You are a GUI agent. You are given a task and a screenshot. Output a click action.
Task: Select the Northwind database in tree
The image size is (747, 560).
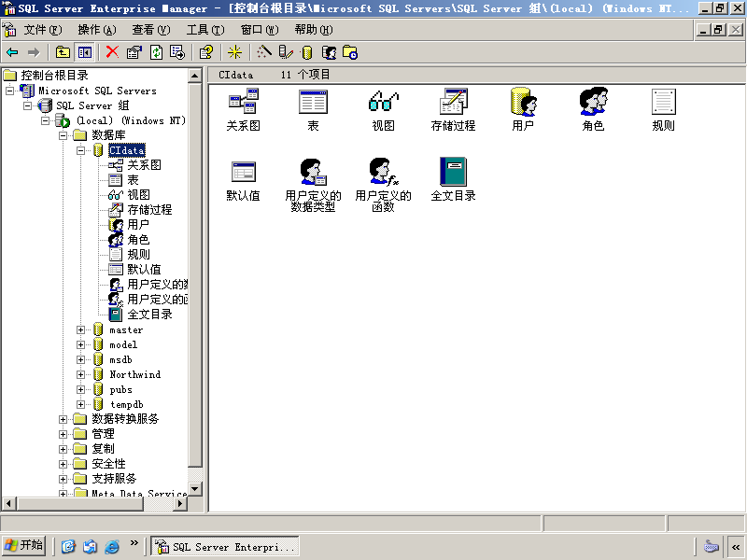[134, 374]
